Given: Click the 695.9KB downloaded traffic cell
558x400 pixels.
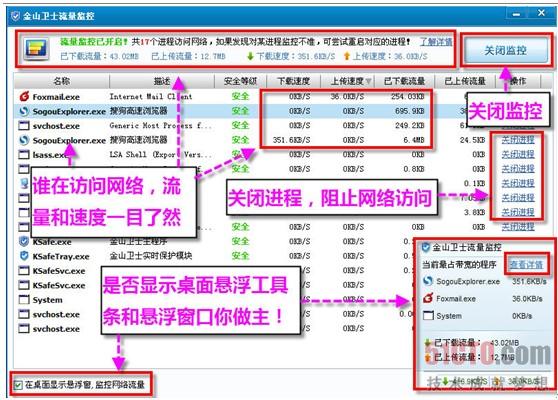Looking at the screenshot, I should coord(410,111).
